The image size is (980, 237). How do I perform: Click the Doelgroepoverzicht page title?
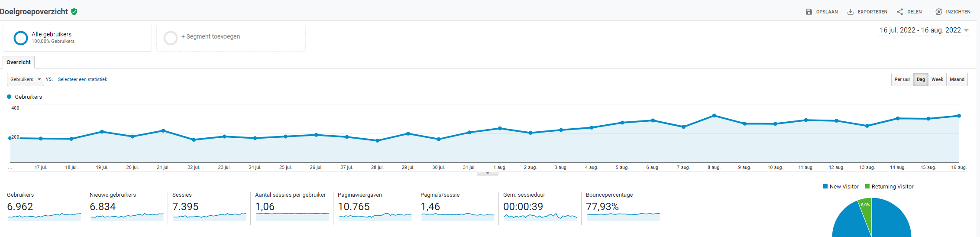(34, 12)
